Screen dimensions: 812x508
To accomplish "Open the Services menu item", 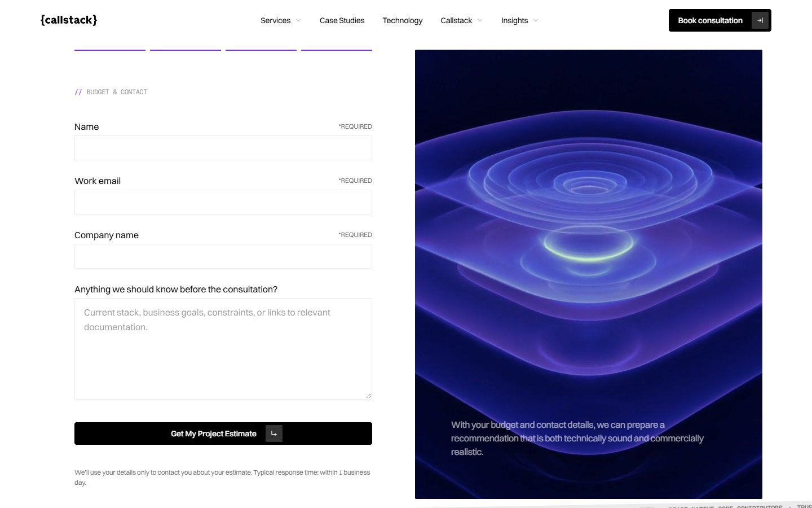I will point(276,21).
